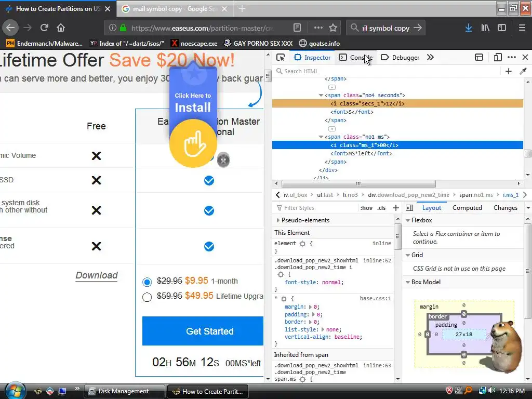Open the Endermanch/Malware bookmark
This screenshot has width=532, height=399.
[x=44, y=44]
